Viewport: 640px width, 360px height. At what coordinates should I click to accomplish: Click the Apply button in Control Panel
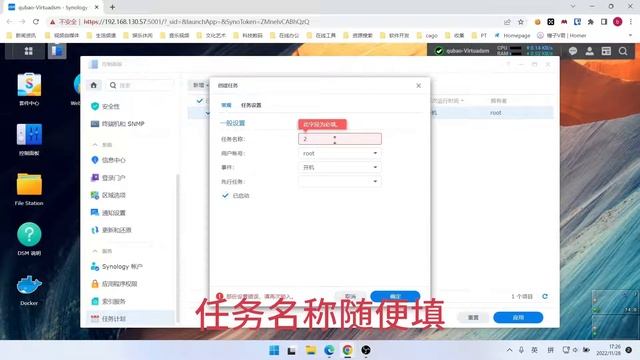click(x=518, y=317)
